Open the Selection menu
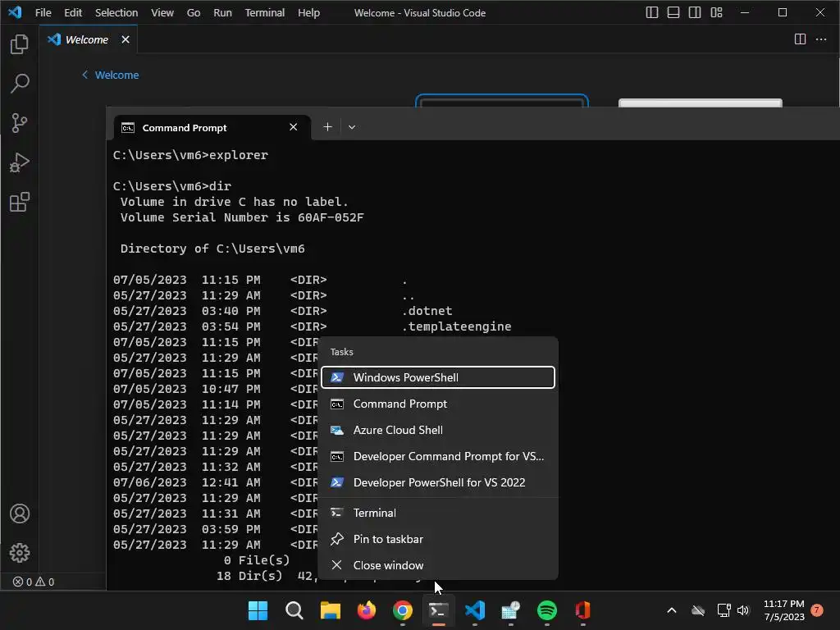The height and width of the screenshot is (630, 840). [x=116, y=12]
